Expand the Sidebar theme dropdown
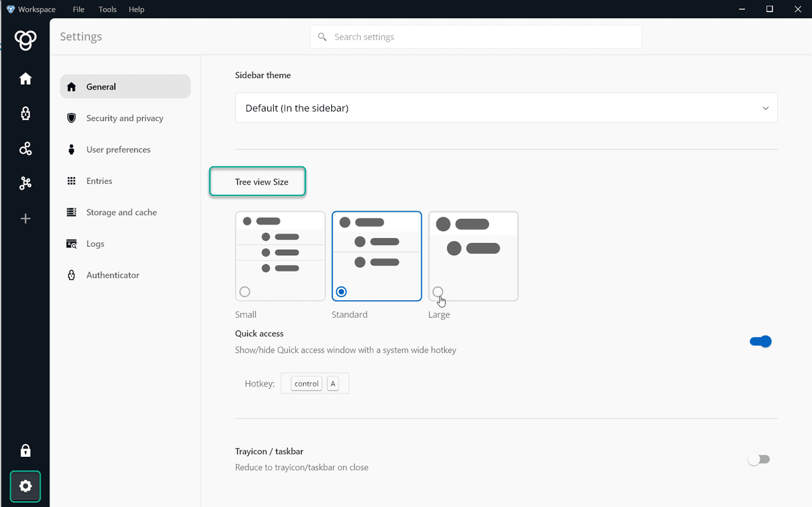This screenshot has height=507, width=812. point(506,108)
